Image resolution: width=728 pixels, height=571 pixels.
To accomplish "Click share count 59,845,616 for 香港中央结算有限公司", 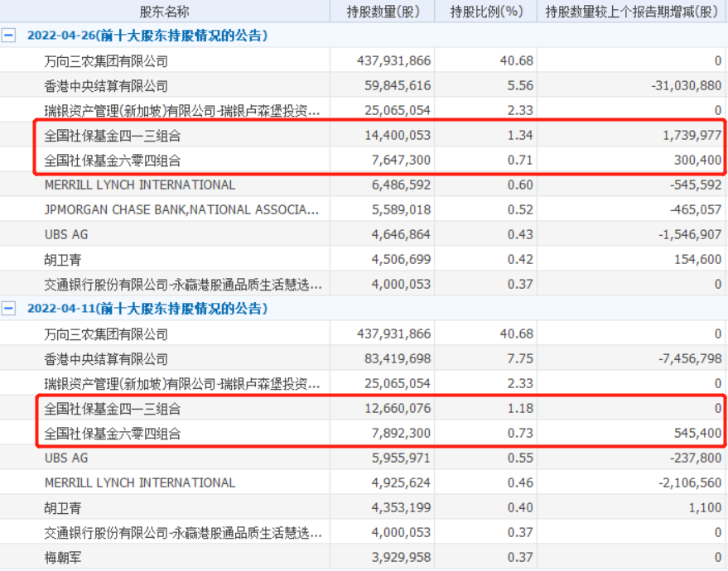I will [398, 86].
